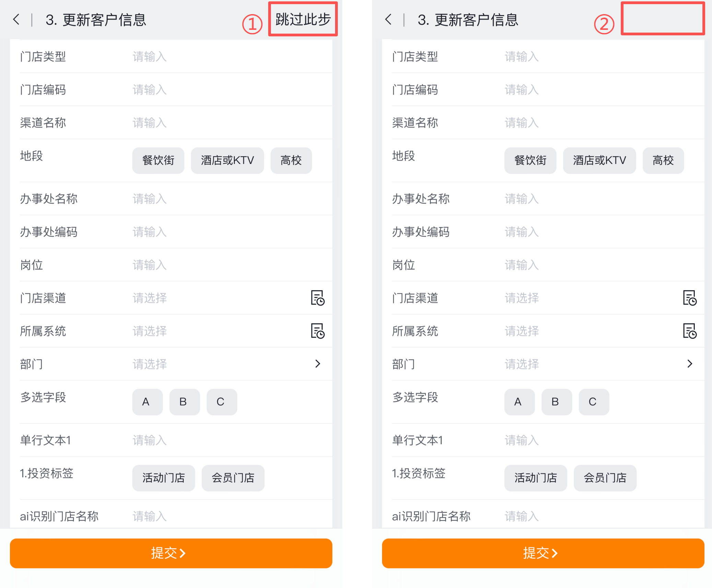The height and width of the screenshot is (588, 712).
Task: Select the 高校 tag in left form
Action: [x=291, y=161]
